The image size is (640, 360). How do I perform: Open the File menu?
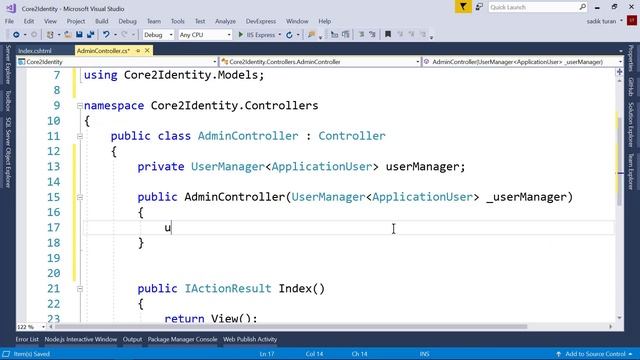click(x=9, y=21)
